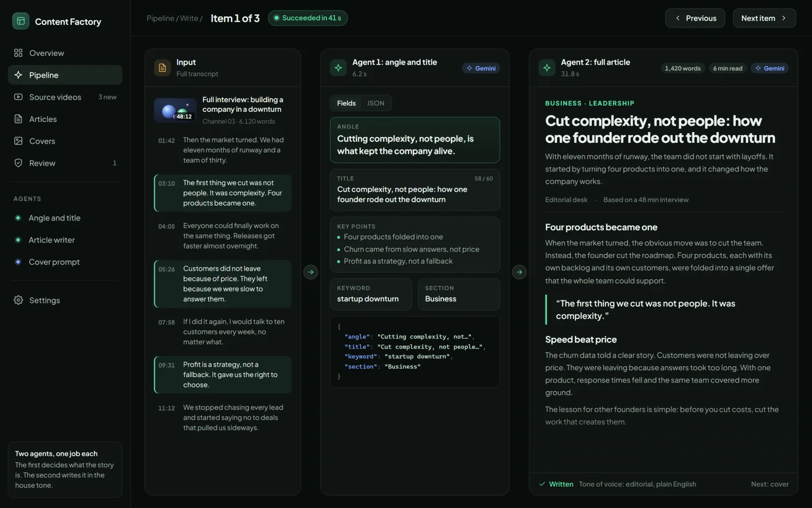Select the Fields tab
The image size is (812, 508).
346,103
